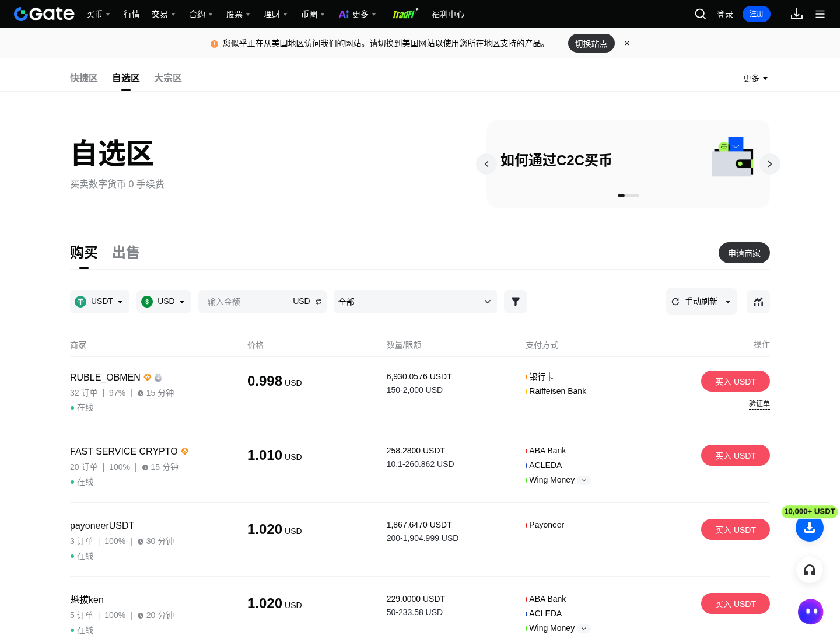Image resolution: width=840 pixels, height=642 pixels.
Task: Open the hamburger menu icon
Action: 820,14
